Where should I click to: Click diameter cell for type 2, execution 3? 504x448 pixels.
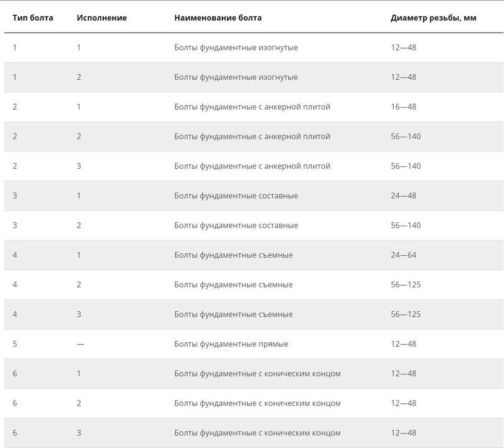[x=405, y=166]
